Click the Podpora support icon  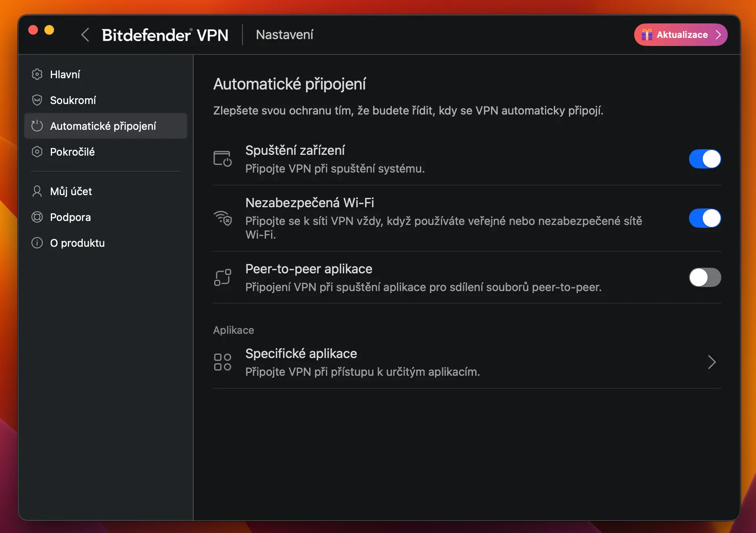pos(37,217)
